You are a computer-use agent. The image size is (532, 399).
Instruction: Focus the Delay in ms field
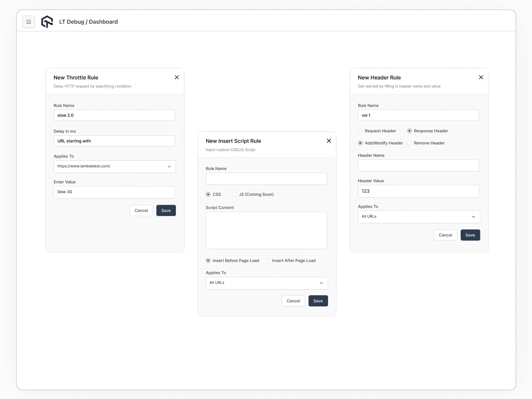click(x=114, y=141)
